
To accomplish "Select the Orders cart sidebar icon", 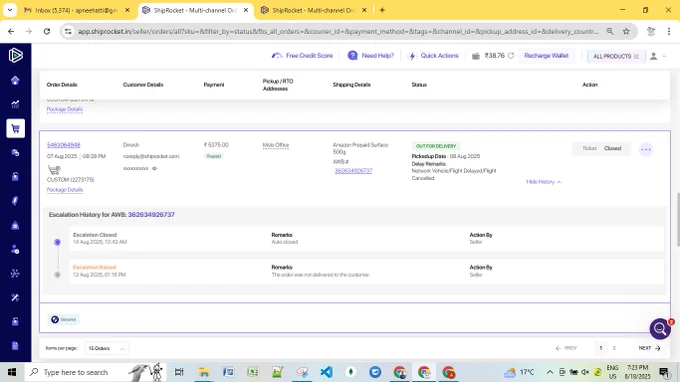I will coord(16,128).
